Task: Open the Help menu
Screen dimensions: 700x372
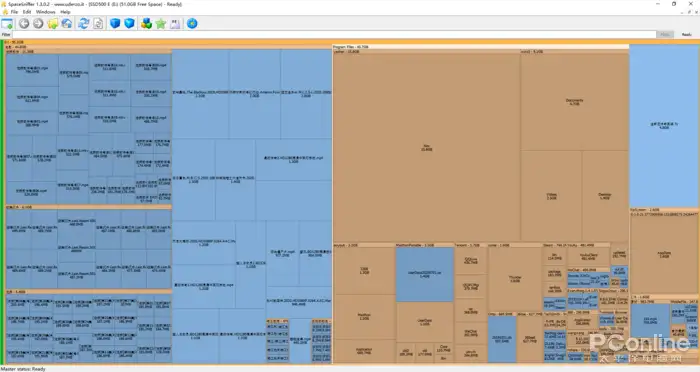Action: tap(65, 12)
